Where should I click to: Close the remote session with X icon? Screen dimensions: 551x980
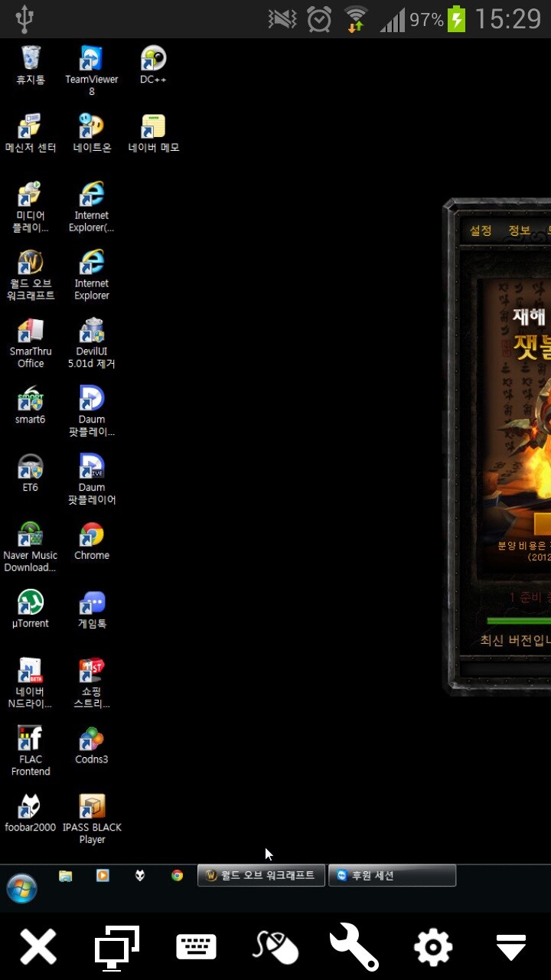tap(38, 947)
